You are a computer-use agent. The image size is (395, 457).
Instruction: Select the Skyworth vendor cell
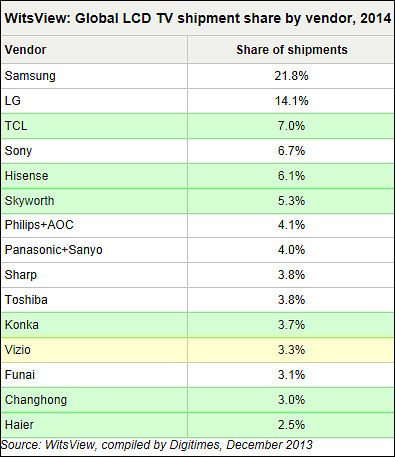point(94,201)
